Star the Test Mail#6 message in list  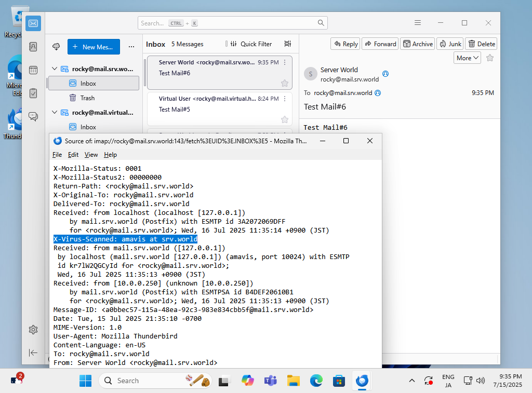(x=285, y=83)
